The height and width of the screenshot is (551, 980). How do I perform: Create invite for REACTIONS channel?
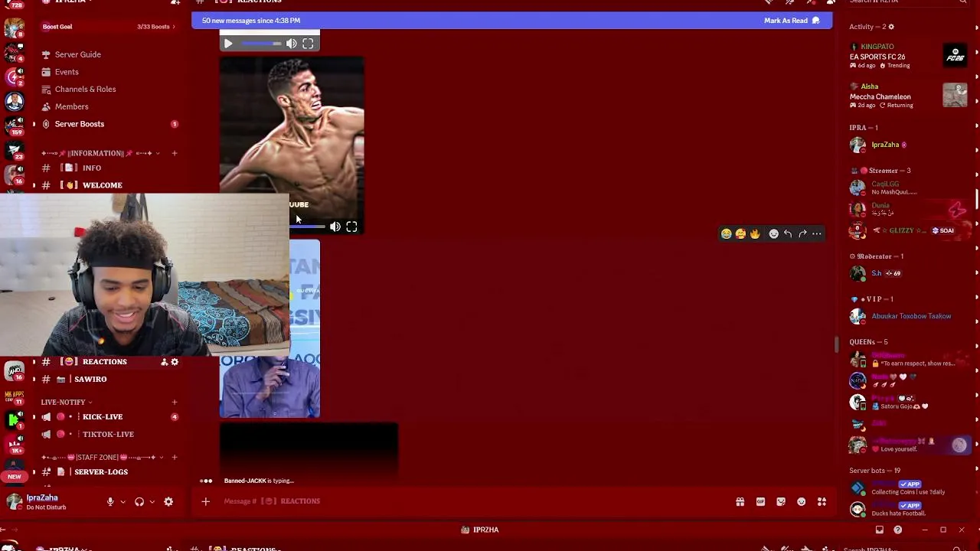(164, 362)
